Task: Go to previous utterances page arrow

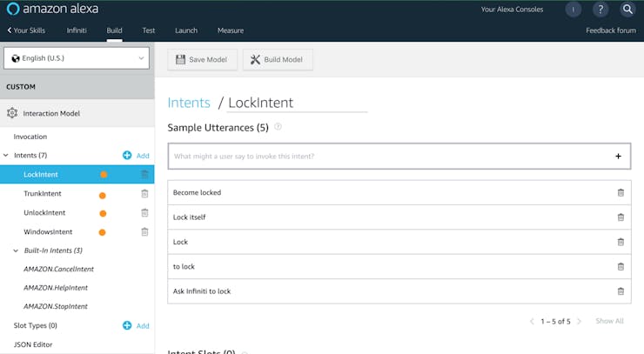Action: click(x=532, y=321)
